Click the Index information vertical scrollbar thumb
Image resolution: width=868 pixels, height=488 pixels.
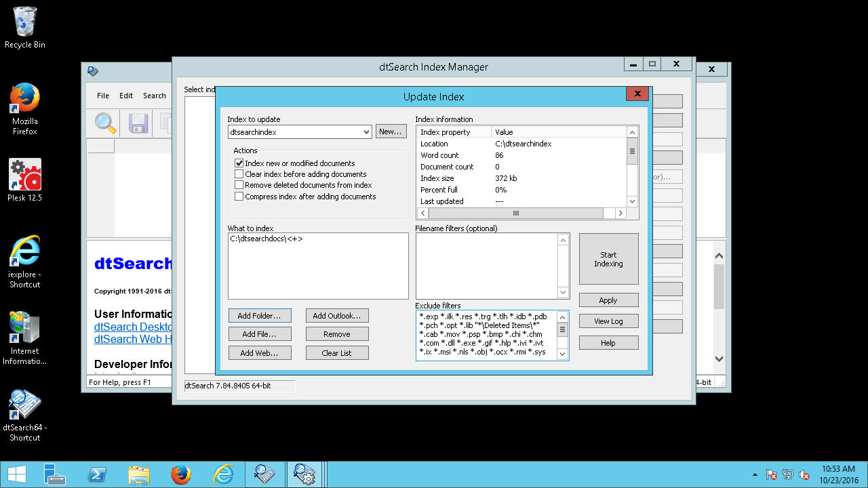633,151
